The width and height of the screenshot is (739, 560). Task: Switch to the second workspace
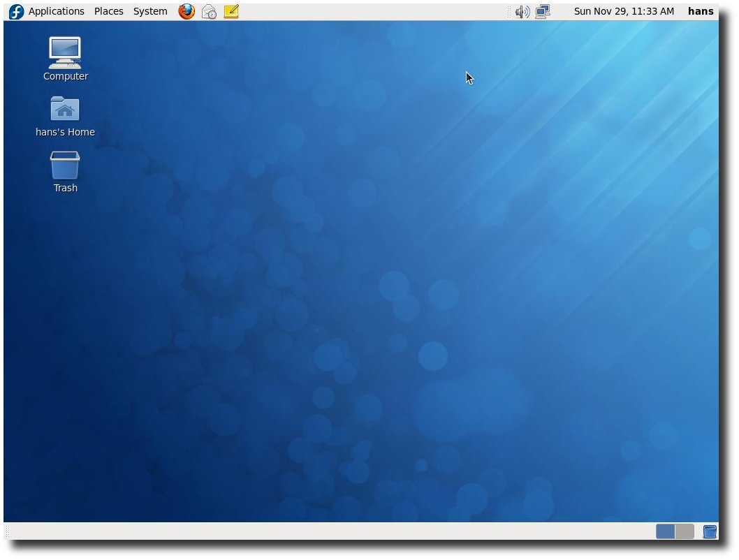[x=685, y=531]
